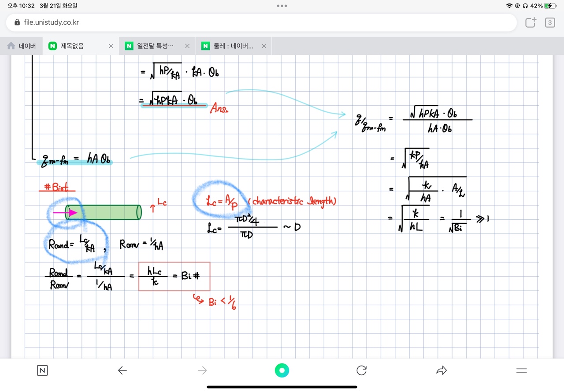Open the share arrow icon
The height and width of the screenshot is (392, 564).
point(442,370)
